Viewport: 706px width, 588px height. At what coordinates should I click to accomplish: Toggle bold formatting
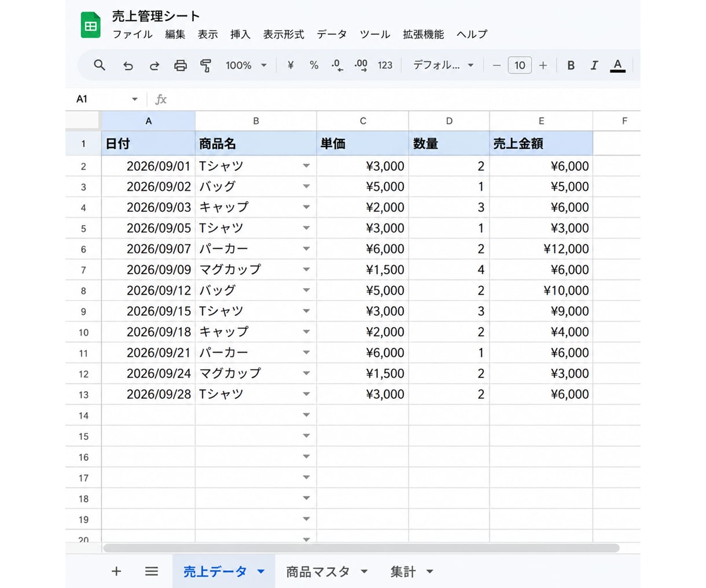click(571, 65)
